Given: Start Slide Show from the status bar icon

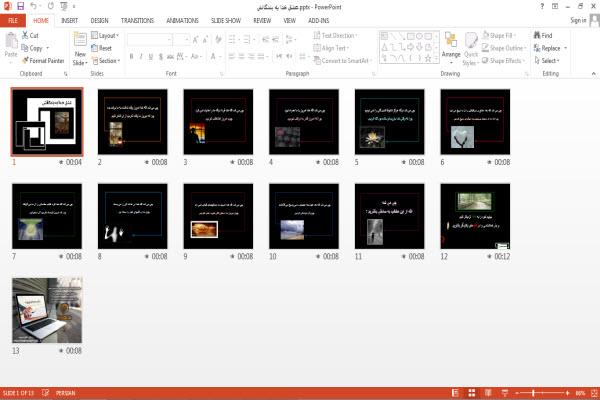Looking at the screenshot, I should (x=505, y=393).
